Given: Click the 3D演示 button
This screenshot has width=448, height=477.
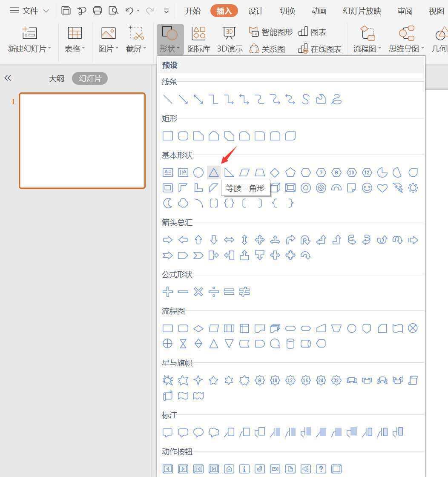Looking at the screenshot, I should pos(230,40).
